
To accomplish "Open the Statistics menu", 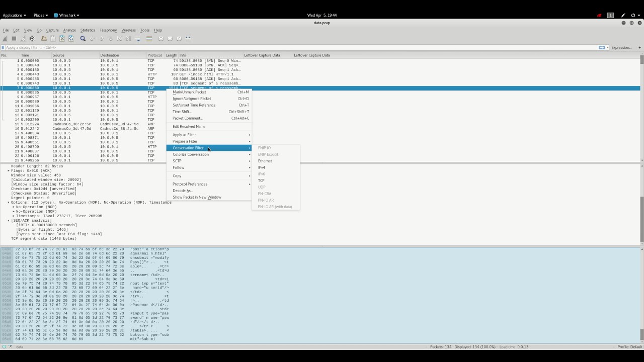I will click(88, 30).
